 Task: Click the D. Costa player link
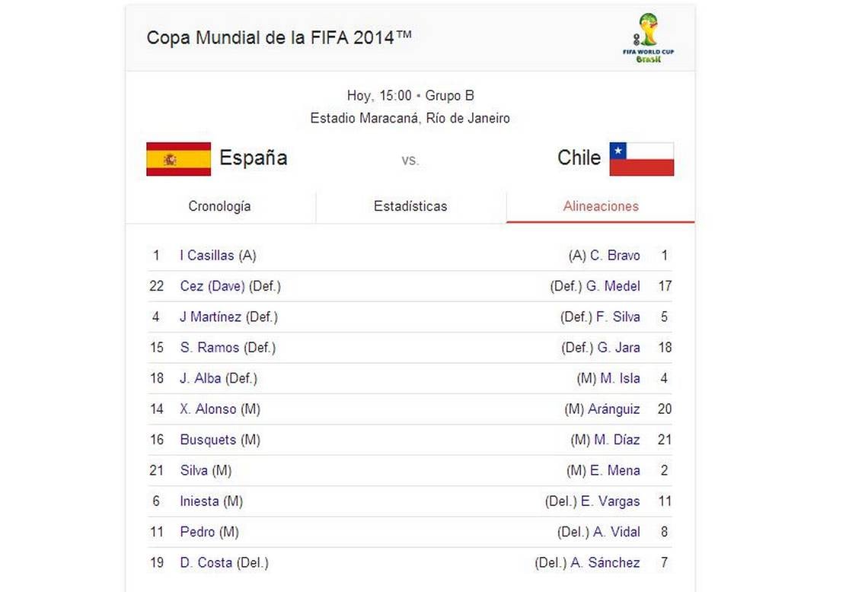(206, 562)
